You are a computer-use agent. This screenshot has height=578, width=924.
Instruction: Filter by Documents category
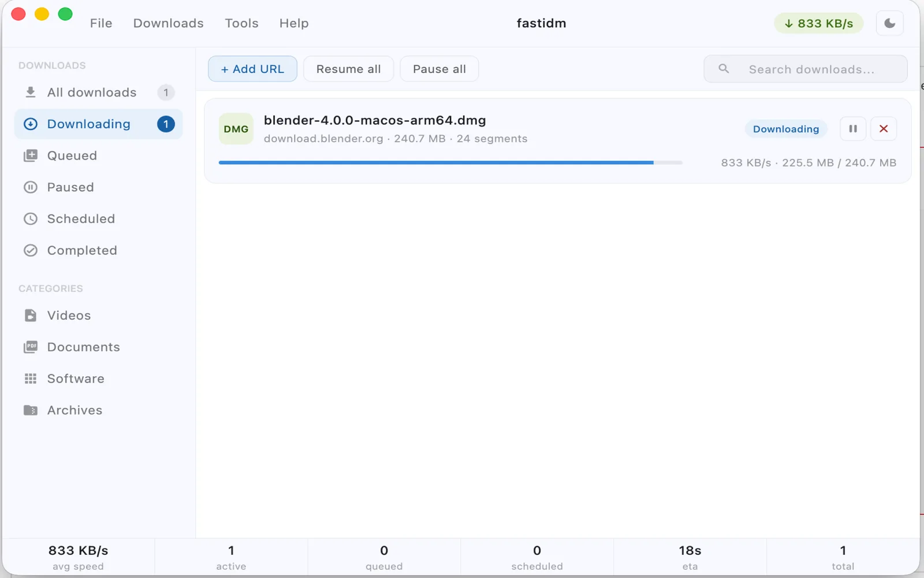98,347
